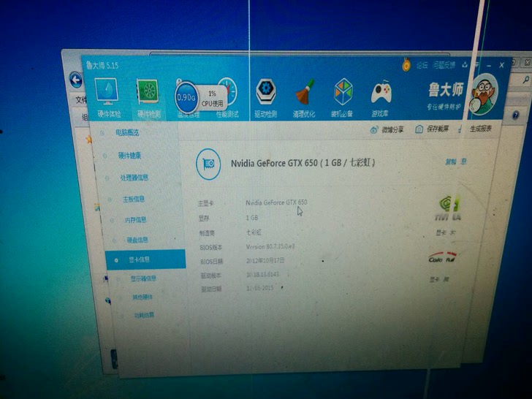Click the Colorful brand logo
532x399 pixels.
coord(442,257)
